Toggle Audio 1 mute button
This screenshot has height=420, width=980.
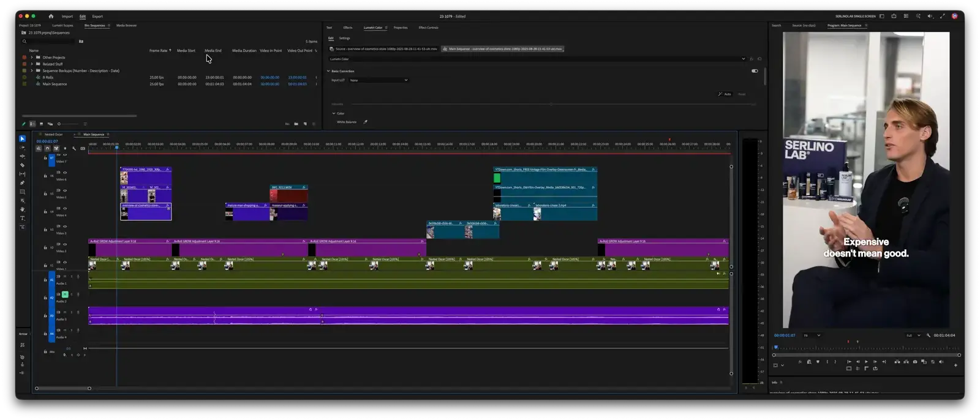tap(65, 277)
